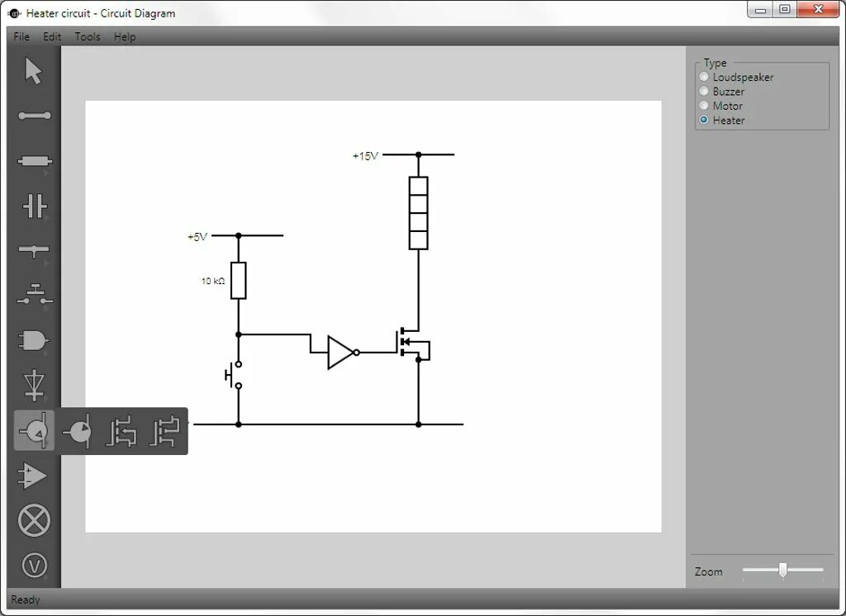This screenshot has width=846, height=616.
Task: Click the 10 kΩ value label
Action: pyautogui.click(x=212, y=281)
